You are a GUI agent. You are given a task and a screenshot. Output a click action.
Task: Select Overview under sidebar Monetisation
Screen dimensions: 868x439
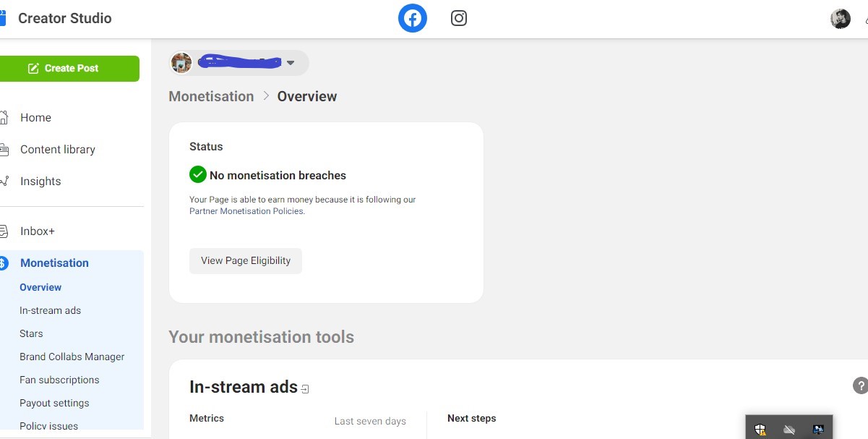coord(40,287)
